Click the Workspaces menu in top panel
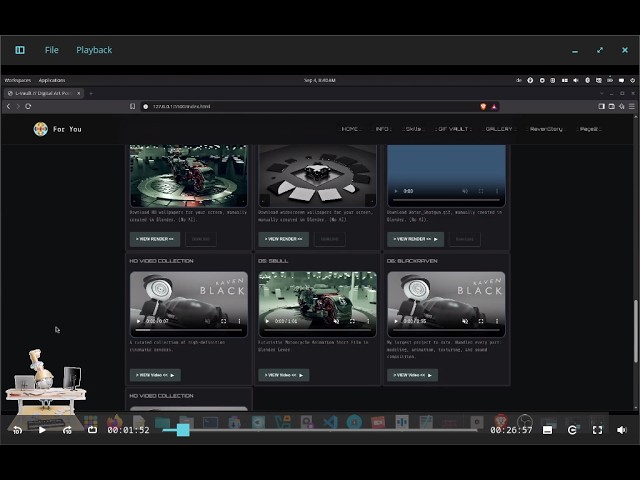640x480 pixels. coord(18,80)
